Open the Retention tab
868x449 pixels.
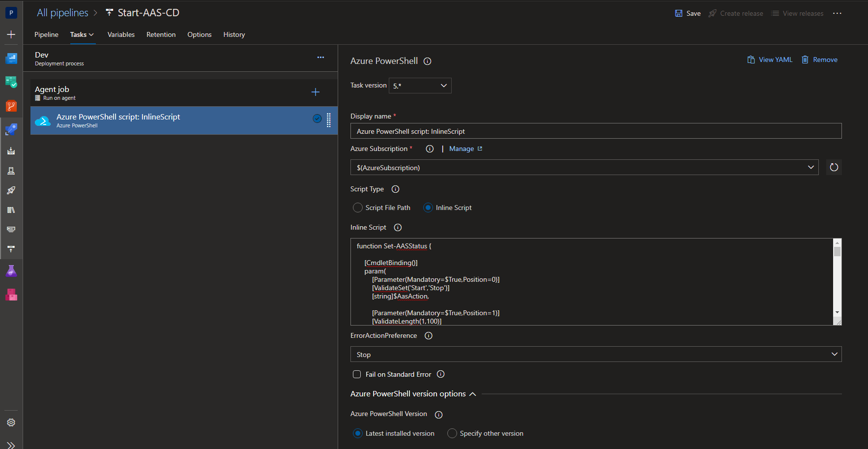[x=161, y=34]
